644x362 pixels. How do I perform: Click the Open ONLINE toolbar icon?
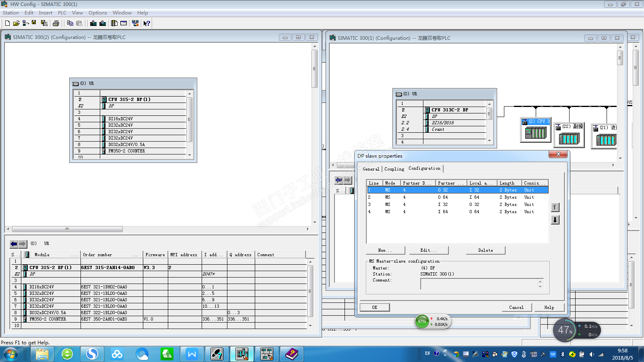click(x=25, y=23)
